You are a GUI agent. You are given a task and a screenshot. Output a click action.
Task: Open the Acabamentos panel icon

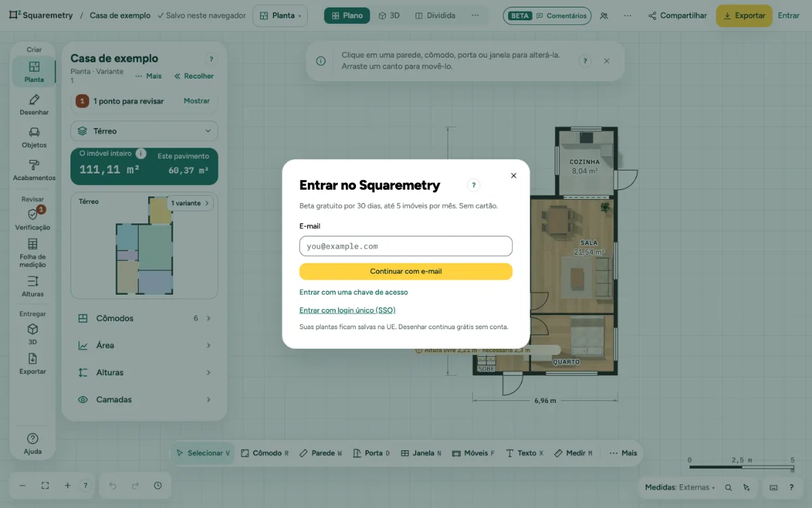coord(34,170)
